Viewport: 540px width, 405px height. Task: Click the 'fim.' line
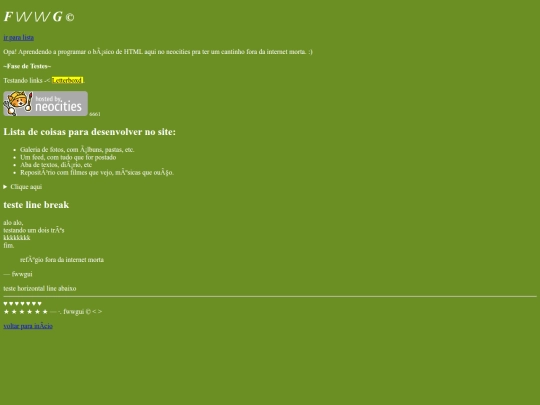coord(9,245)
